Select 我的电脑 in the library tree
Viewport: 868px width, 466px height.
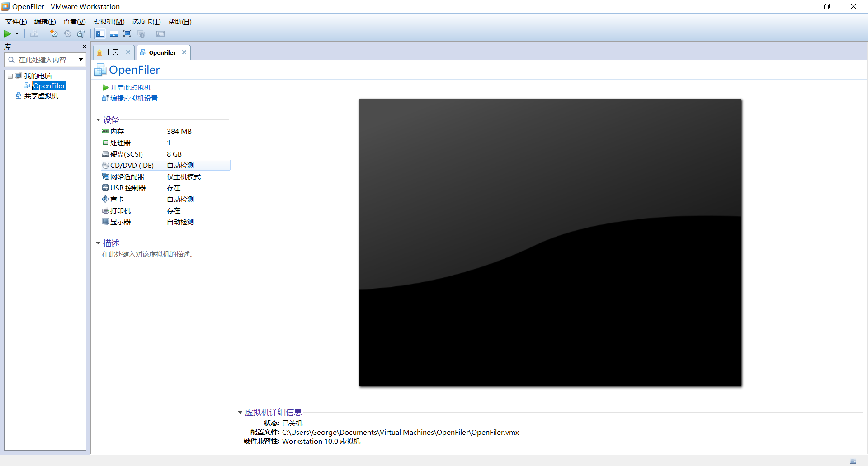[38, 76]
